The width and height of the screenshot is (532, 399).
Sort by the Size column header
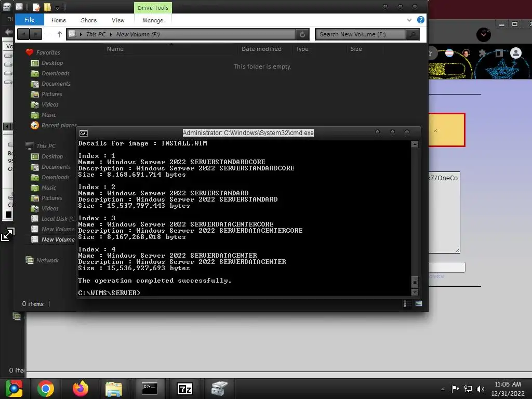[356, 49]
